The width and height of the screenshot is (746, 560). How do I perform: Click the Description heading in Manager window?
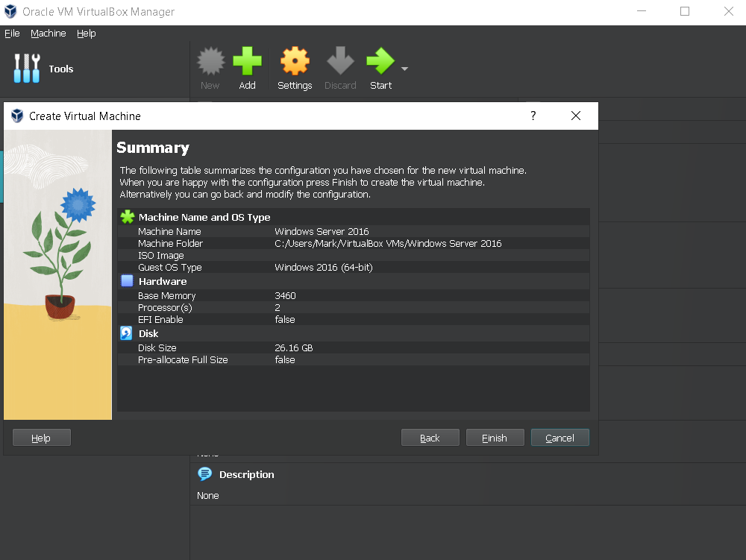click(246, 474)
